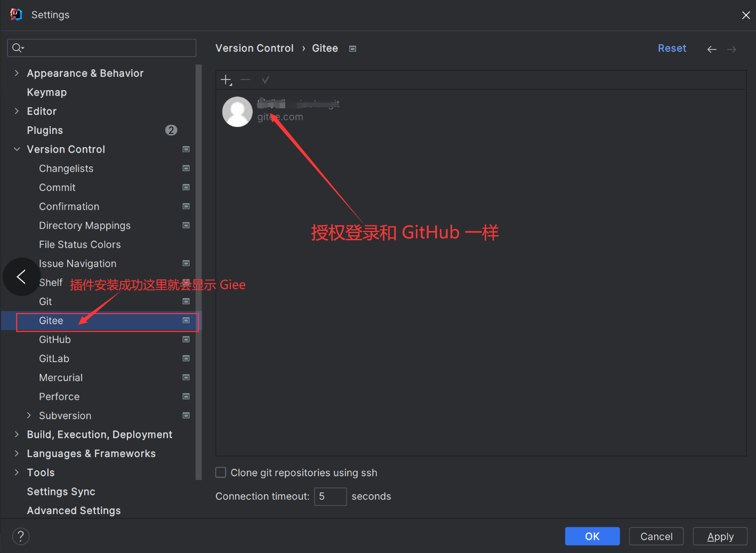Click the Cancel button
This screenshot has width=756, height=553.
pyautogui.click(x=656, y=536)
